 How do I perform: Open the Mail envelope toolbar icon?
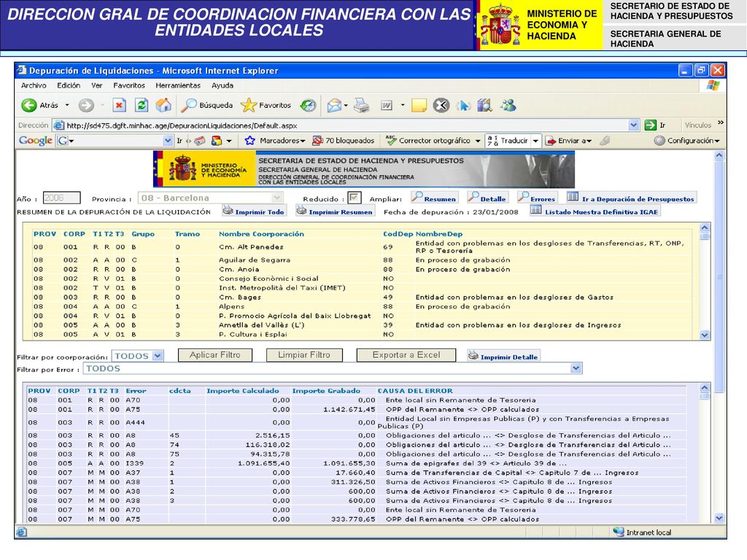click(334, 105)
